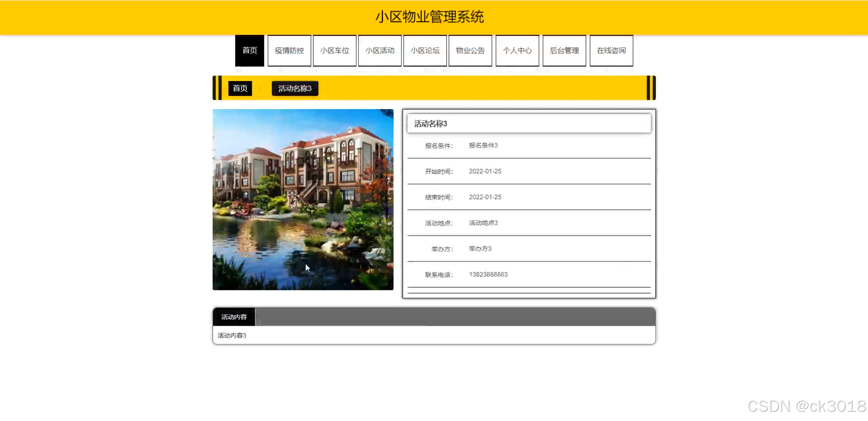Image resolution: width=868 pixels, height=421 pixels.
Task: Click the 活动名称3 title in detail panel
Action: (x=431, y=124)
